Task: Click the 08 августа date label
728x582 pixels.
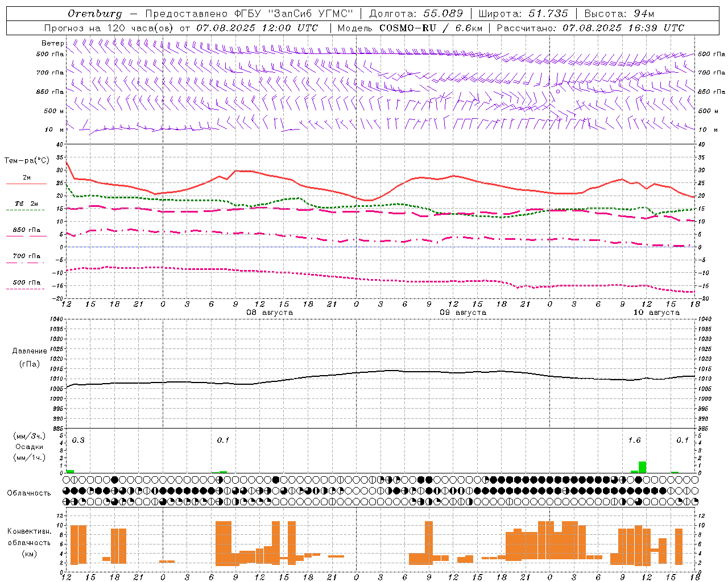Action: point(270,313)
